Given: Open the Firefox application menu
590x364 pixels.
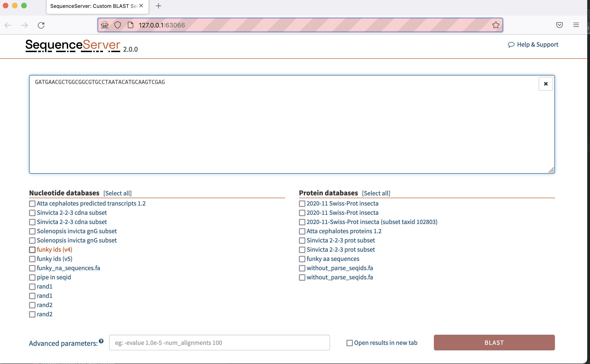Looking at the screenshot, I should pos(576,25).
